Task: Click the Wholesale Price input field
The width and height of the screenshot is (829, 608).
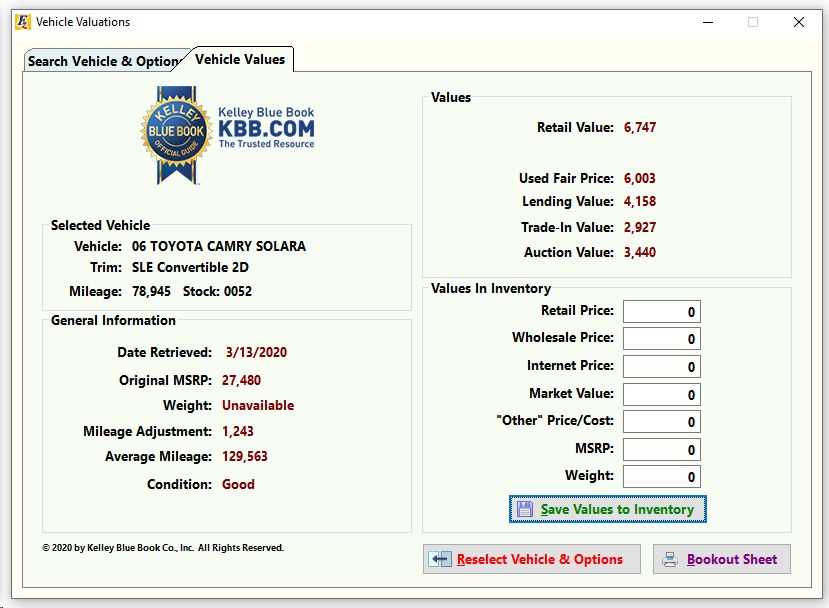Action: pyautogui.click(x=661, y=338)
